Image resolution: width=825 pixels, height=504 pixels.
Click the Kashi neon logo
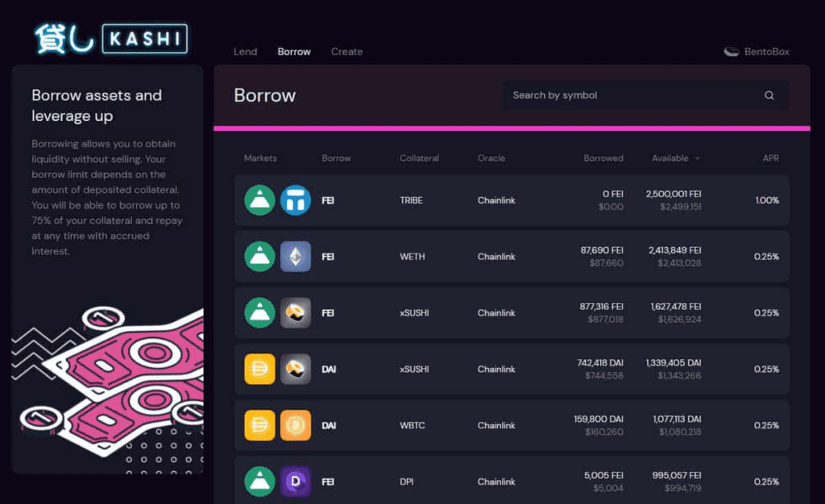click(111, 39)
